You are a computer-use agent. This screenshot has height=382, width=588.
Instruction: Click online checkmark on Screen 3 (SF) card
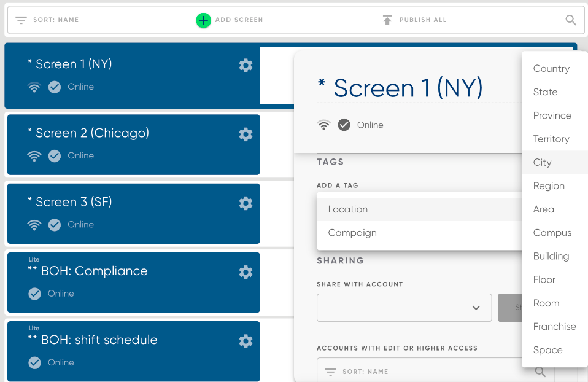coord(55,225)
